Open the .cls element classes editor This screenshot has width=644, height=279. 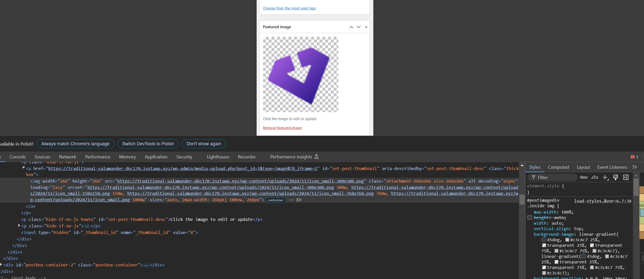595,177
